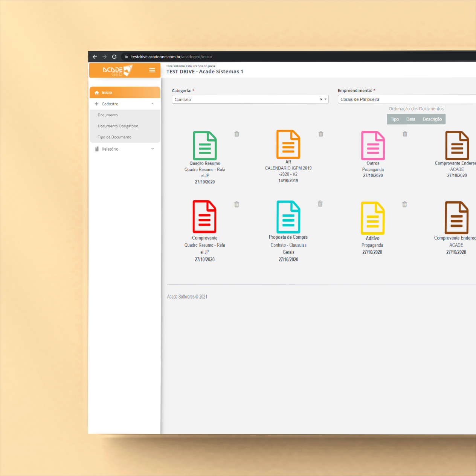Select Tipo de Documento menu item
This screenshot has height=476, width=476.
114,137
